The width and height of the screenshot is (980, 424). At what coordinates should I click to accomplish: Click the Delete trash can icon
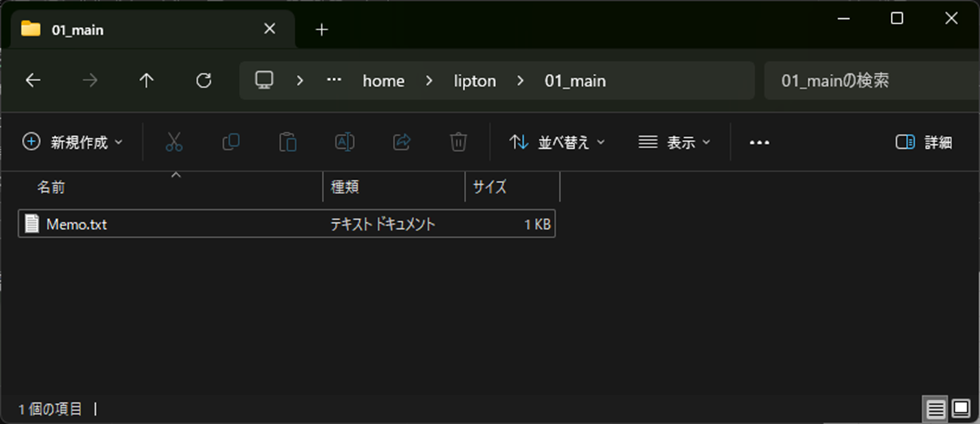(x=459, y=142)
